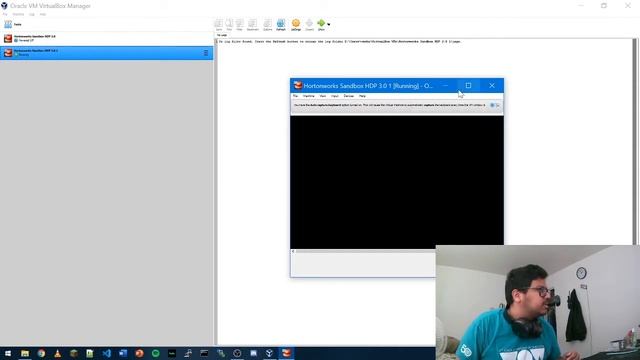Click the vertical scrollbar of the log viewer
640x360 pixels.
tap(635, 143)
